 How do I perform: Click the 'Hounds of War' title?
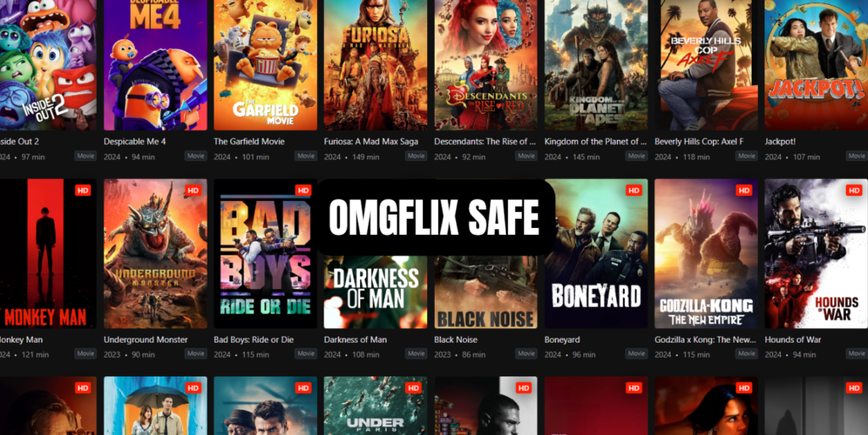coord(793,340)
